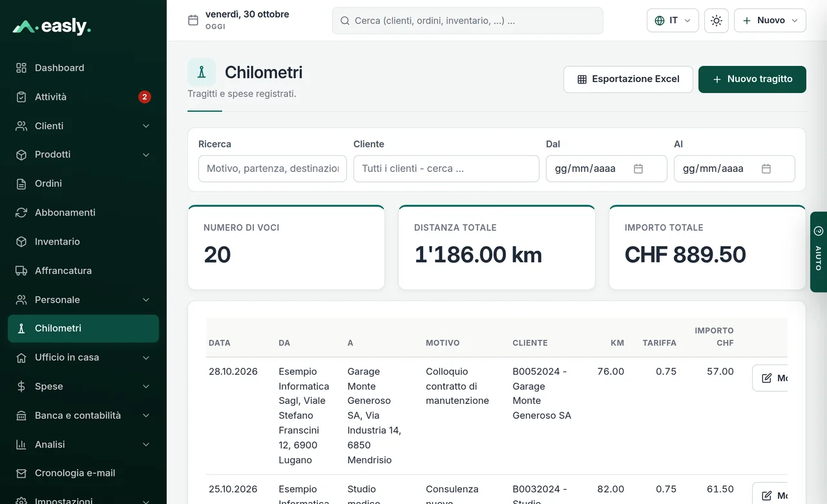Click the calendar icon beside today's date
The height and width of the screenshot is (504, 827).
click(x=193, y=20)
